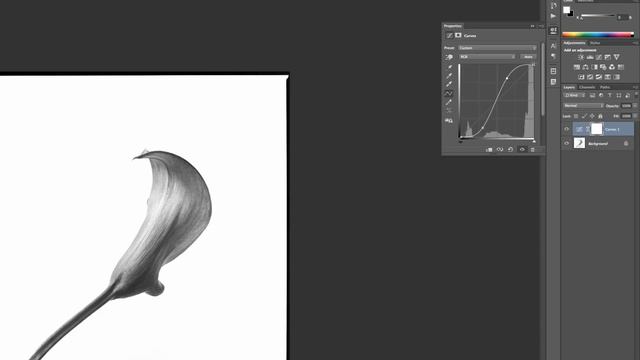Screen dimensions: 640x360
Task: Add a Color Balance adjustment layer
Action: point(585,67)
